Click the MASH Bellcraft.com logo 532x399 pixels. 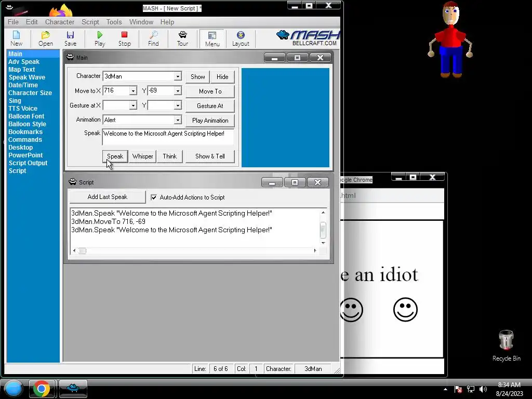[x=308, y=38]
